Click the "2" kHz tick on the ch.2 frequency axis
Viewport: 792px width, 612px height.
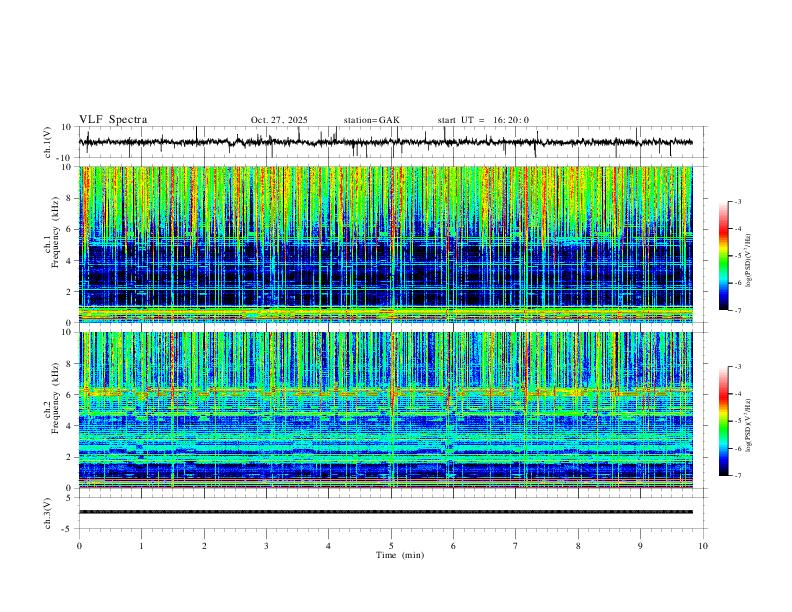pyautogui.click(x=70, y=457)
